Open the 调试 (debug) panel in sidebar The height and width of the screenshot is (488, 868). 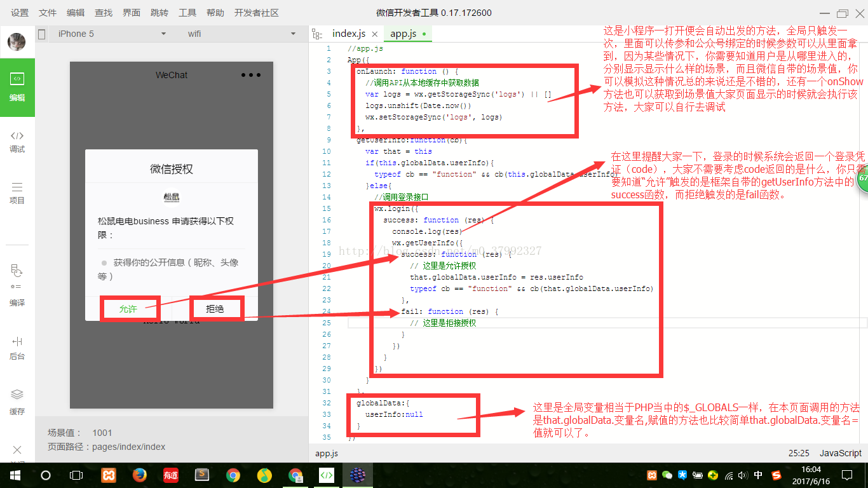[17, 141]
